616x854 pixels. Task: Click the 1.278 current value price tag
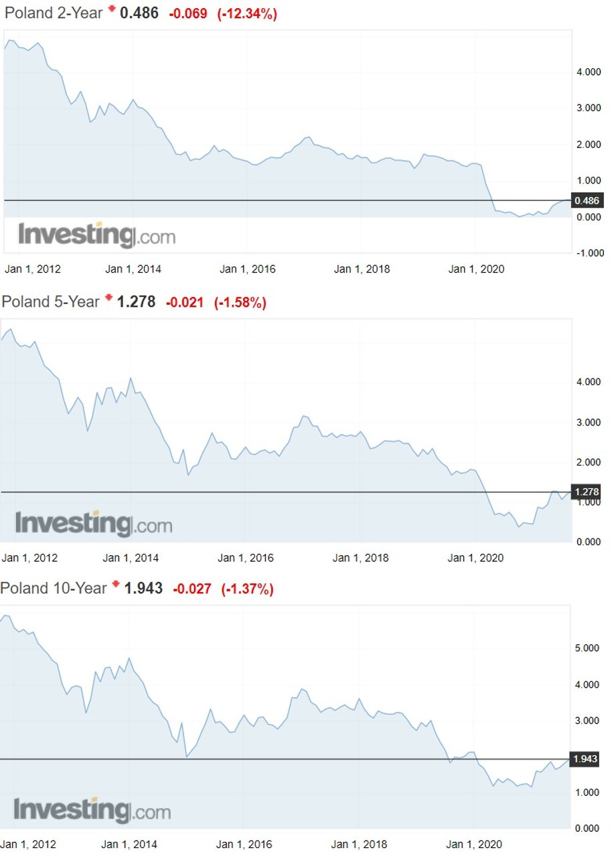[x=586, y=492]
